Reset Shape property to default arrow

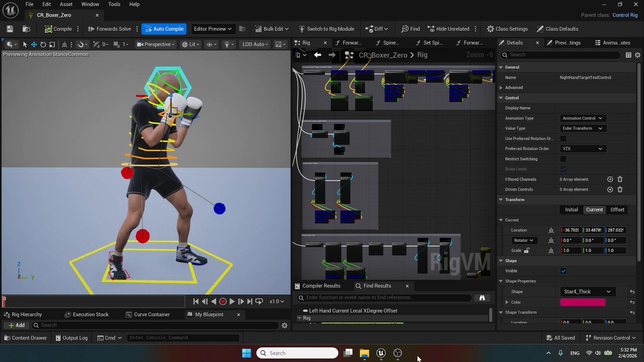(x=632, y=292)
